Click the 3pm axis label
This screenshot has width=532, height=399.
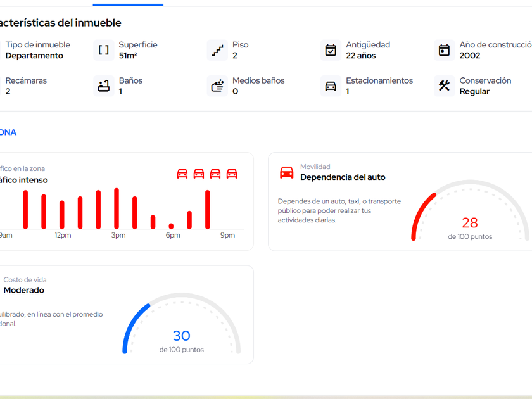click(118, 235)
